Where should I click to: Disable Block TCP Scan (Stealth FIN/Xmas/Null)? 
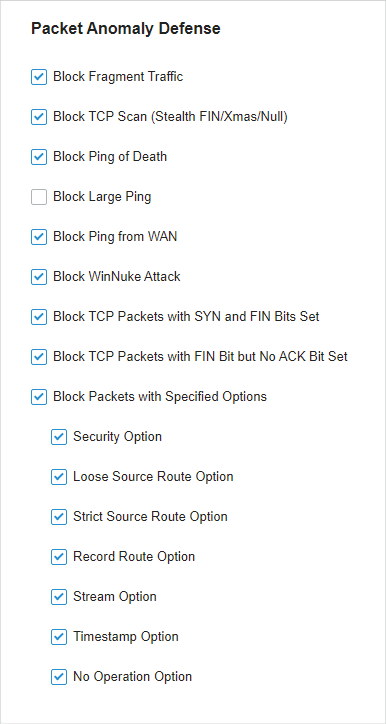click(39, 117)
